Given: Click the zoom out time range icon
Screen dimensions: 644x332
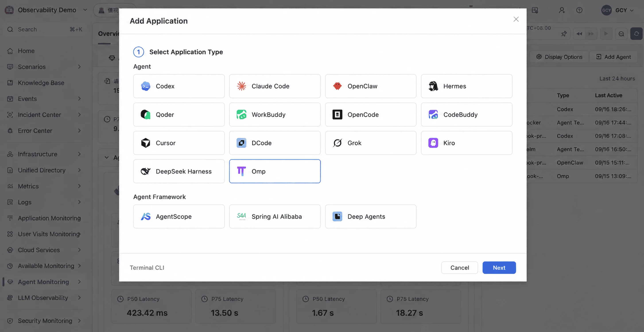Looking at the screenshot, I should click(621, 34).
